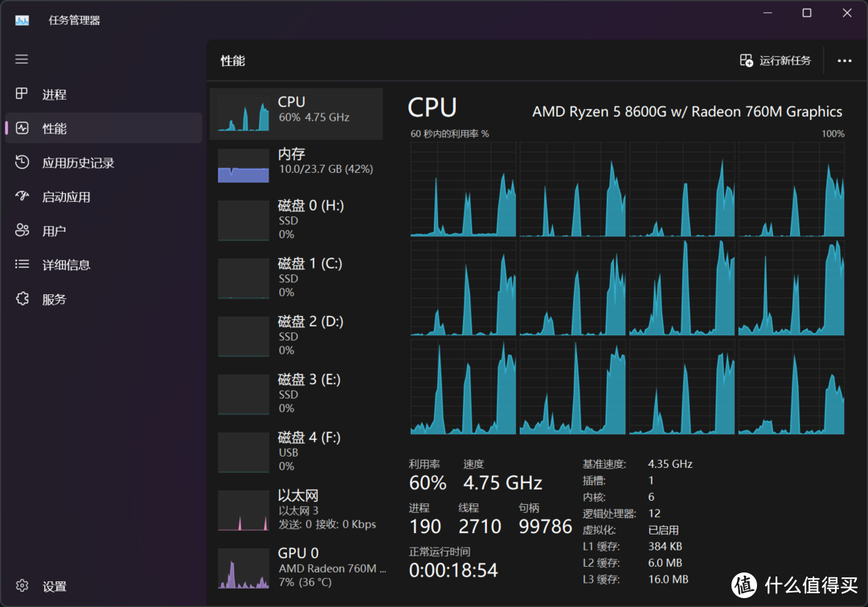The width and height of the screenshot is (868, 607).
Task: Click the logical processors value 12
Action: pos(653,514)
